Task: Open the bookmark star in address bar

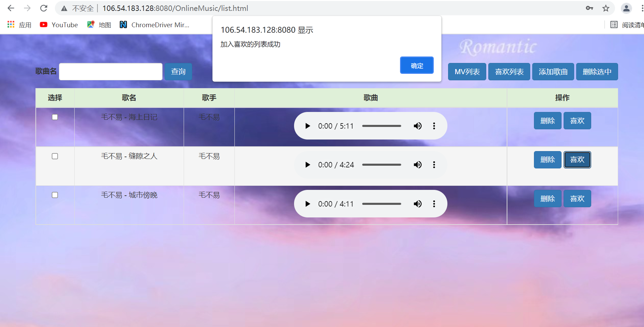Action: click(606, 8)
